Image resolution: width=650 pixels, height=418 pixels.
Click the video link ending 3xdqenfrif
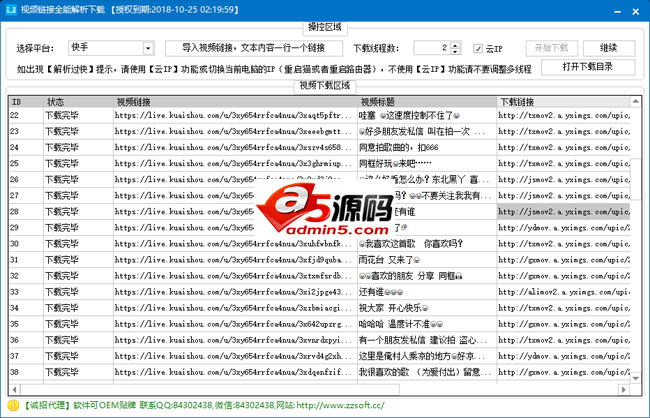tap(233, 372)
